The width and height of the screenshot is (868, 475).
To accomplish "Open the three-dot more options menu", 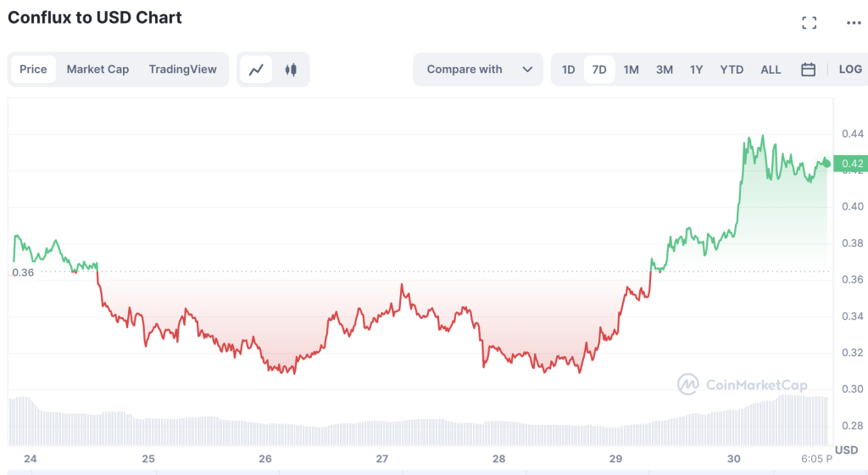I will [x=853, y=23].
